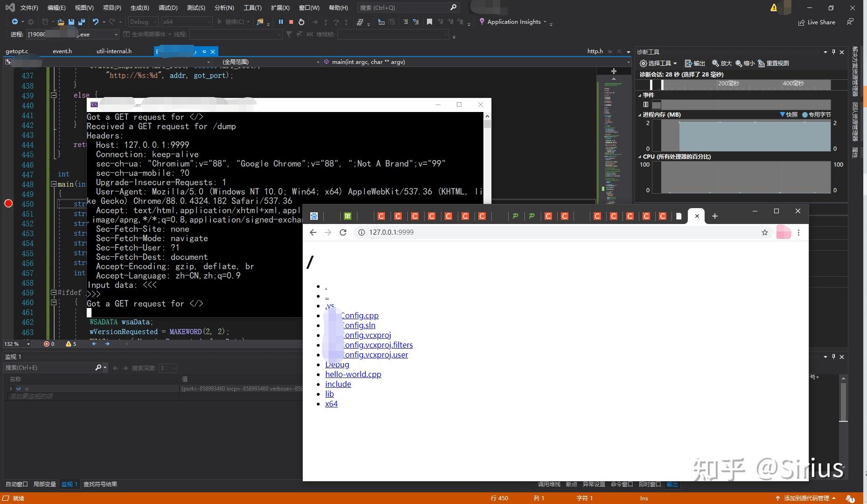Switch to the util-internal.h tab
Viewport: 867px width, 504px height.
click(x=114, y=51)
